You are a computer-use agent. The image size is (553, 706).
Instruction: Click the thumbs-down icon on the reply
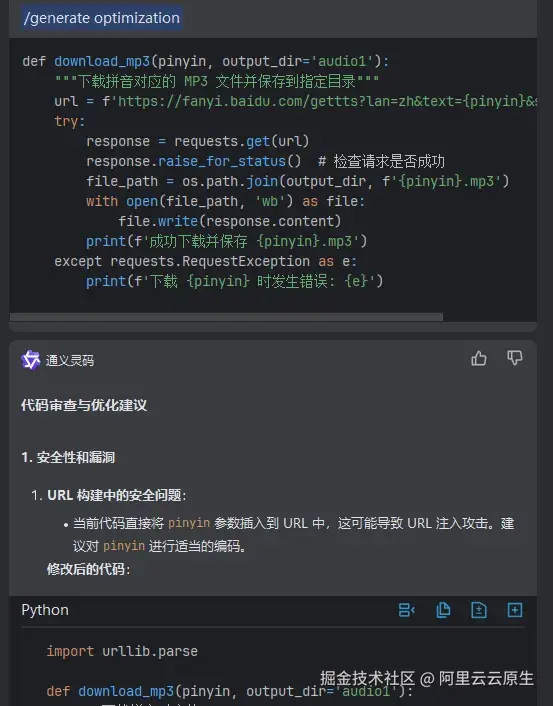[515, 358]
